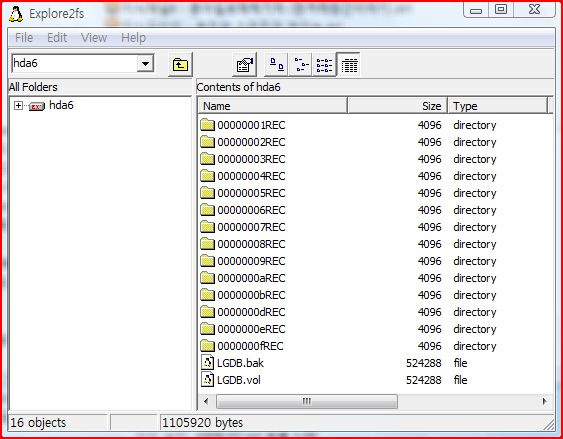Click the folder icon of 00000008REC
This screenshot has width=563, height=439.
[207, 244]
